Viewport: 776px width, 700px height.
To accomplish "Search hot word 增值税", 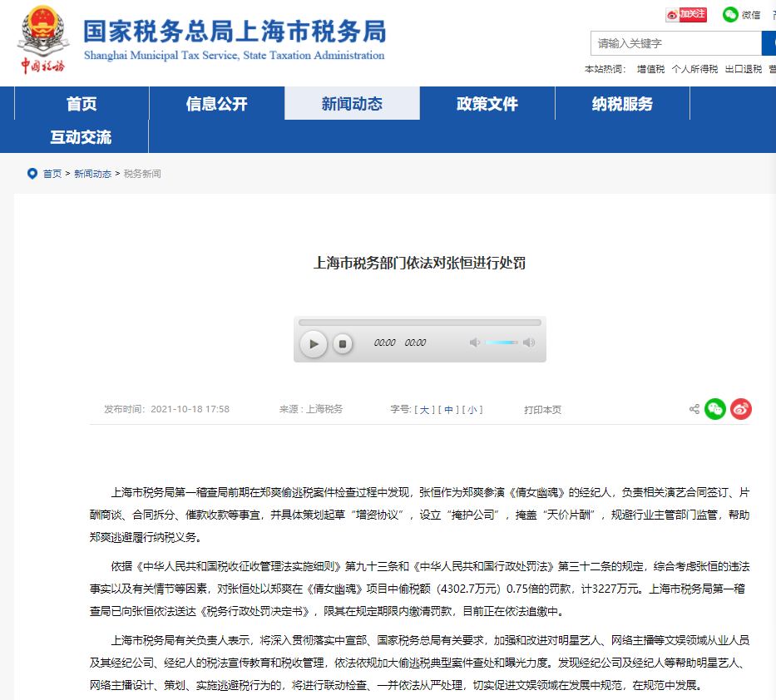I will 650,69.
